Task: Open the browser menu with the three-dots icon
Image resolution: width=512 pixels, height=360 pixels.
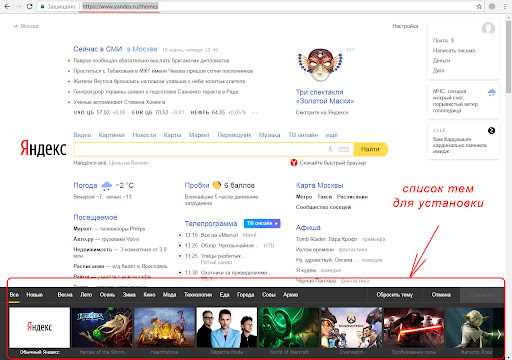Action: pyautogui.click(x=505, y=6)
